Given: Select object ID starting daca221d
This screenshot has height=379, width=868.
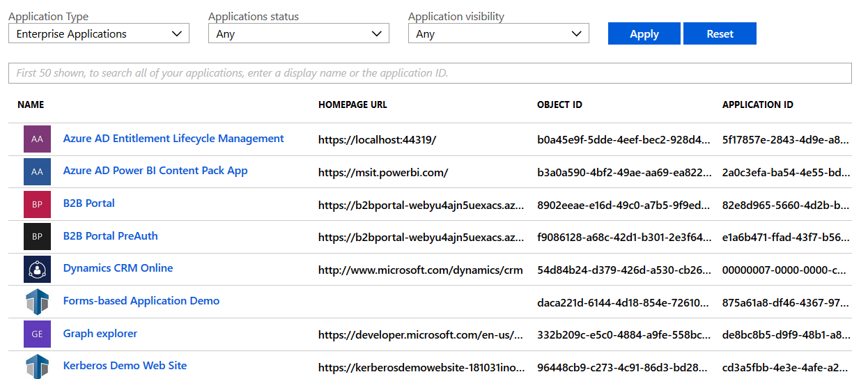Looking at the screenshot, I should coord(624,302).
